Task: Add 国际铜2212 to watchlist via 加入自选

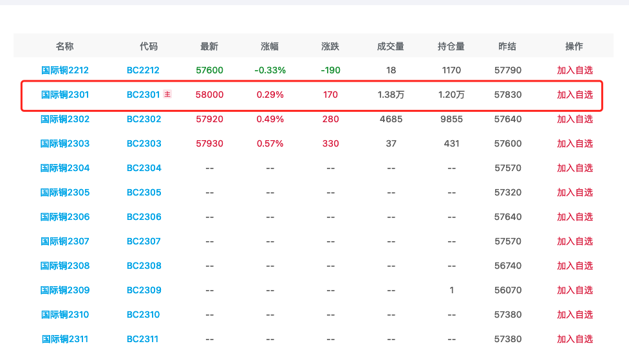Action: pos(575,70)
